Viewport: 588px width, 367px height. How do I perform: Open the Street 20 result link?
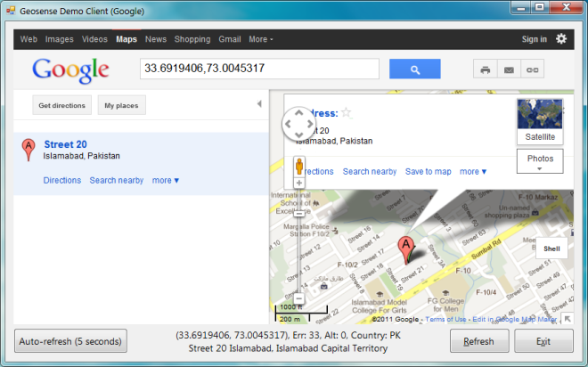[x=66, y=144]
